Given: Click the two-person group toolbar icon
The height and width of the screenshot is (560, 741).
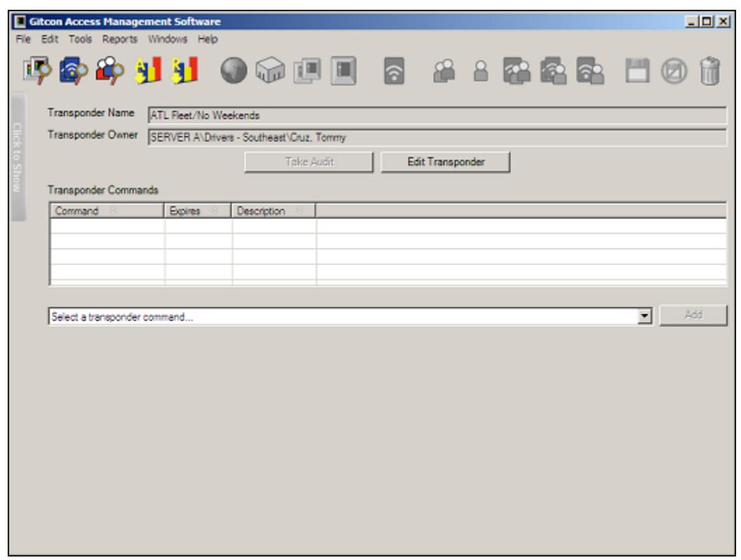Looking at the screenshot, I should pyautogui.click(x=444, y=71).
